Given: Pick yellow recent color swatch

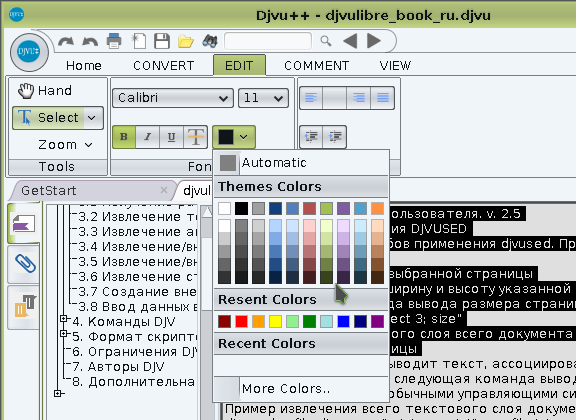Looking at the screenshot, I should point(275,322).
